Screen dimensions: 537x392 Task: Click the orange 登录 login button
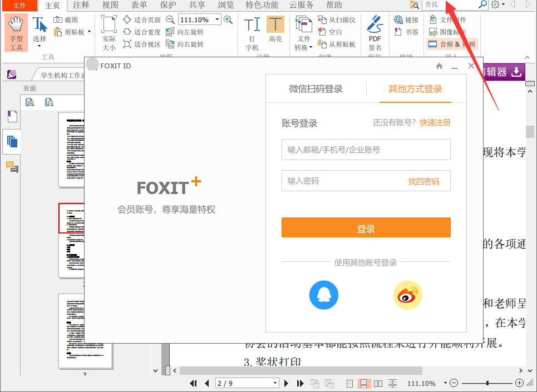(x=366, y=227)
